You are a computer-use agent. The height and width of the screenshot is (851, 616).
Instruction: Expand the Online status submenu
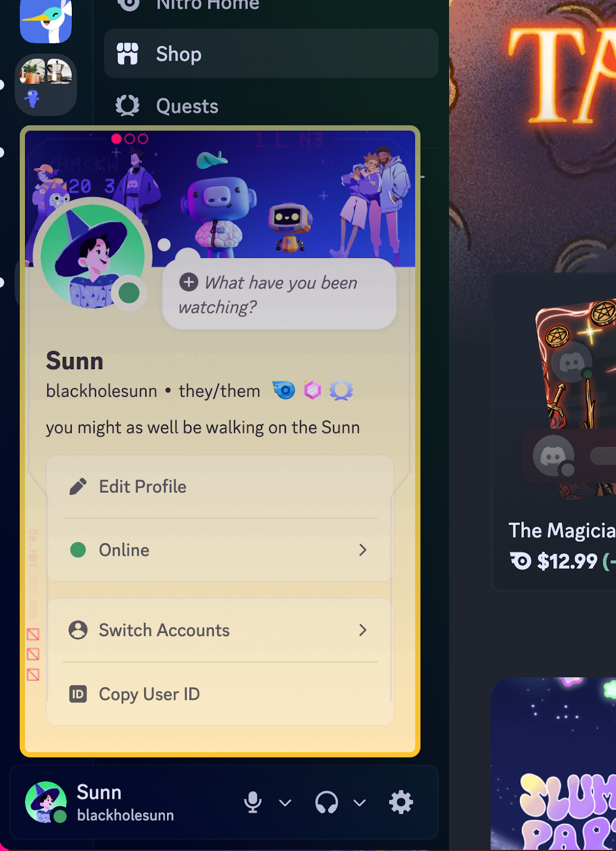coord(220,550)
